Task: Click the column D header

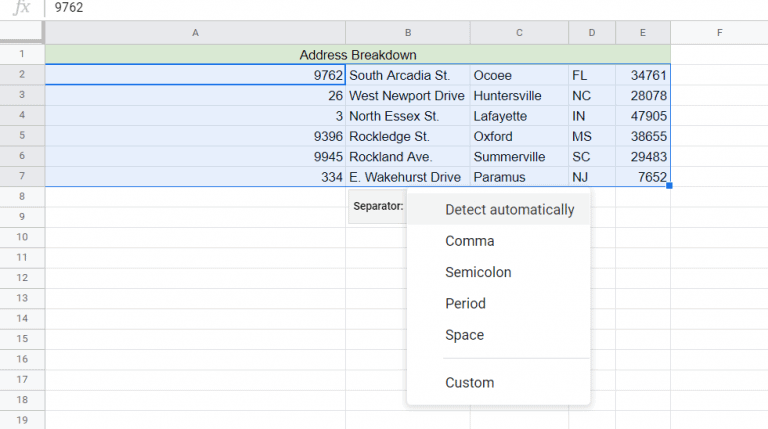Action: [591, 33]
